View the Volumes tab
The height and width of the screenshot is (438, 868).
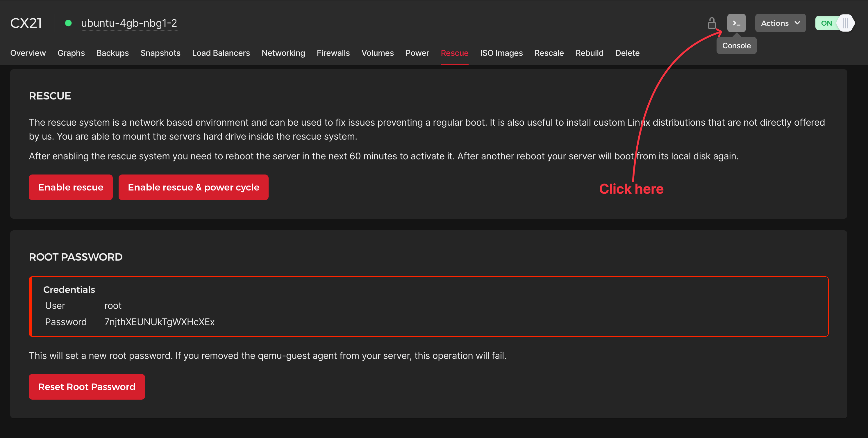pos(377,53)
